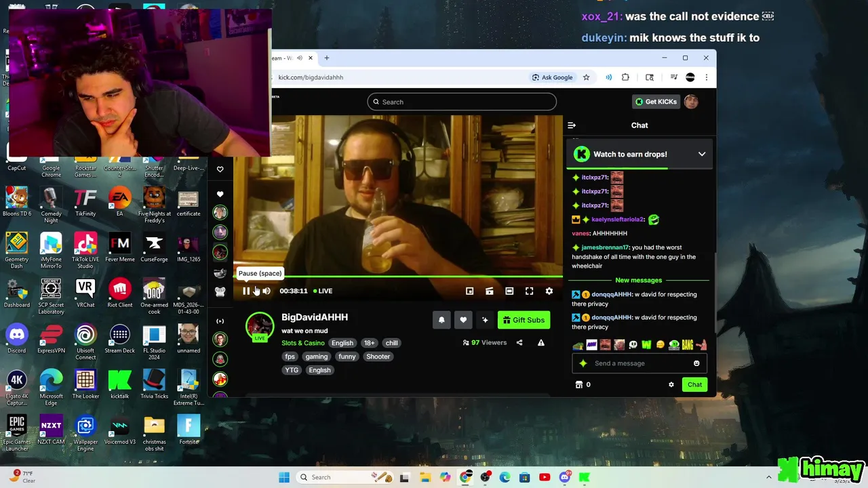868x488 pixels.
Task: Bookmark this page with star icon
Action: [x=587, y=77]
